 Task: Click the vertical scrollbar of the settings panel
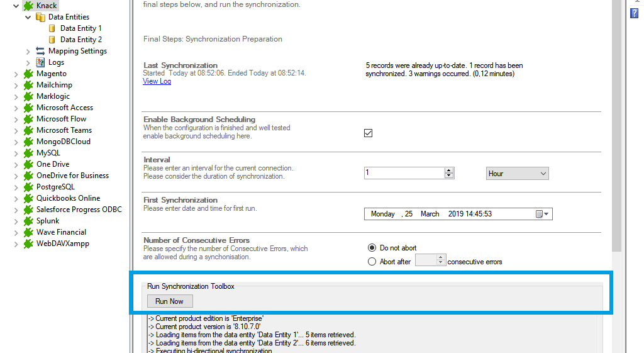pos(616,126)
